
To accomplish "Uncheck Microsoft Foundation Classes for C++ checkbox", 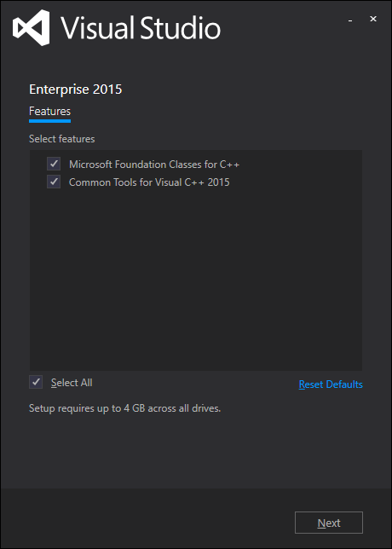I will (x=54, y=164).
